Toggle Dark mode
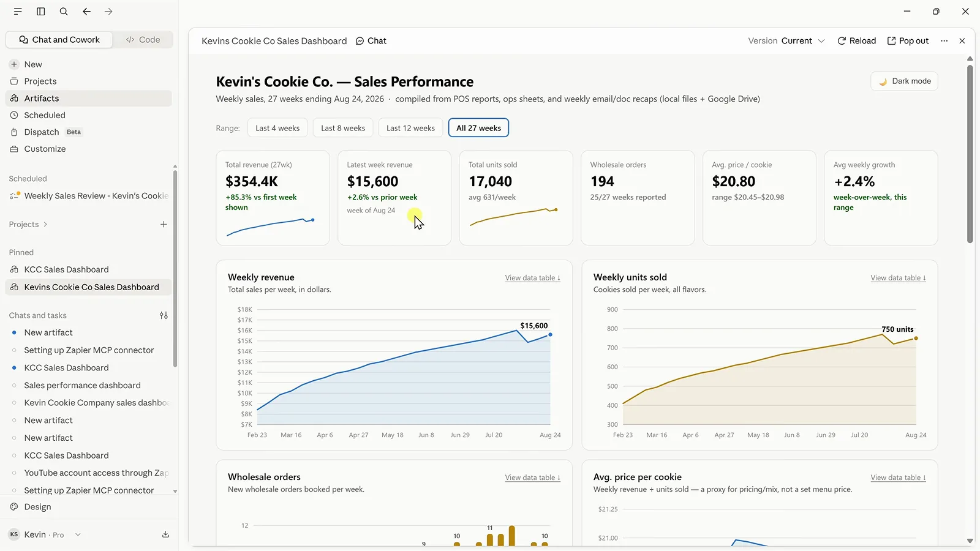980x551 pixels. (904, 81)
